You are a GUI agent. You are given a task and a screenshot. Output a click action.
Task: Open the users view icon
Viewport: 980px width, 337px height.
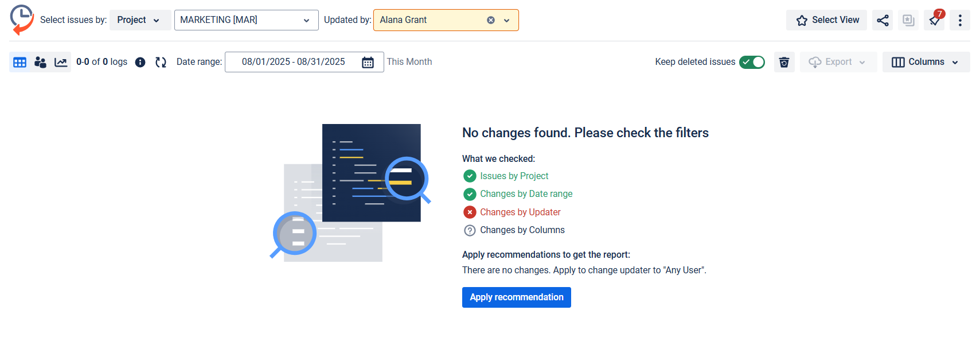pos(40,62)
